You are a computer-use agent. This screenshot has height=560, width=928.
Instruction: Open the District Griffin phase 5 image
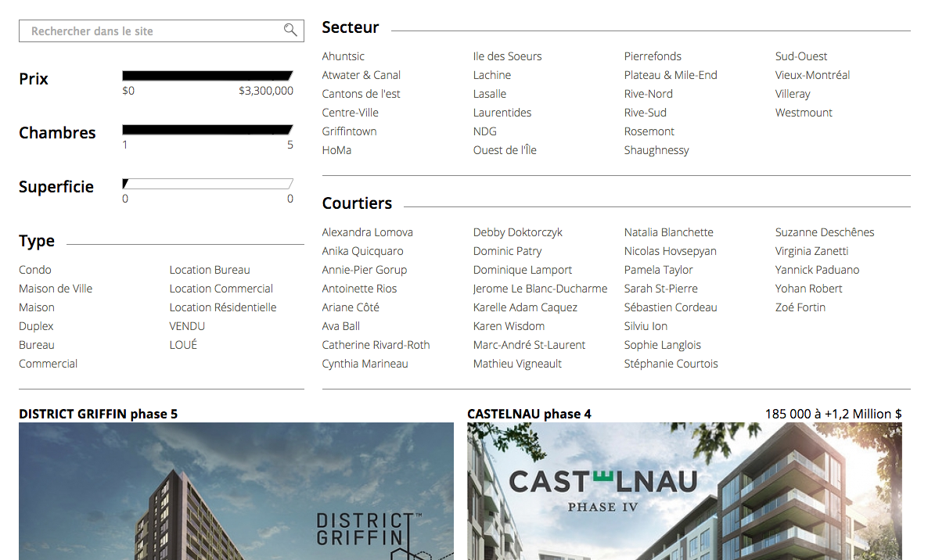pos(236,491)
